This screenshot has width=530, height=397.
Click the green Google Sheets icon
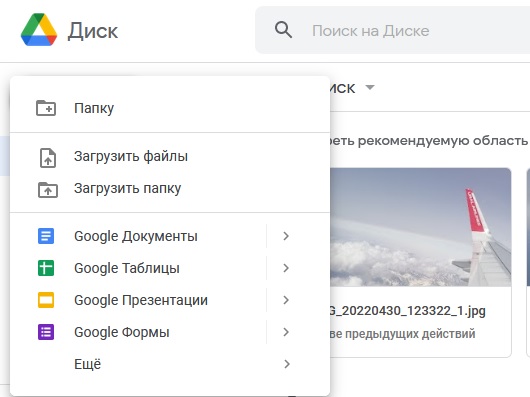pyautogui.click(x=46, y=268)
